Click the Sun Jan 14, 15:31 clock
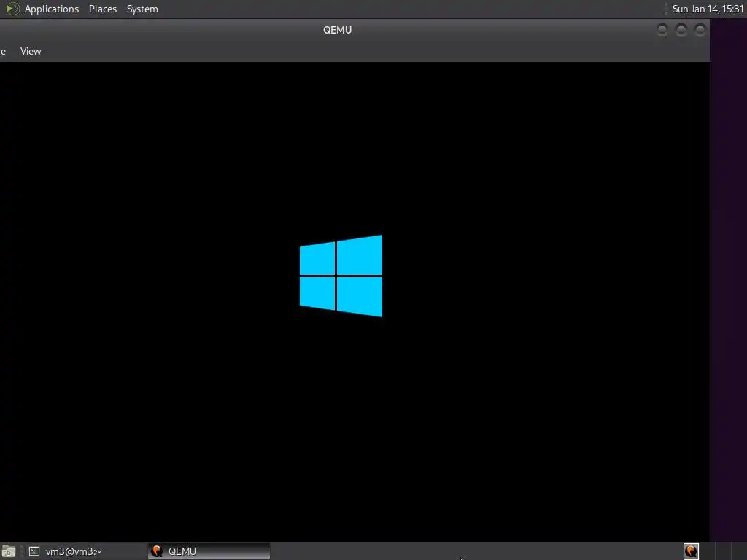The image size is (747, 560). click(x=708, y=9)
